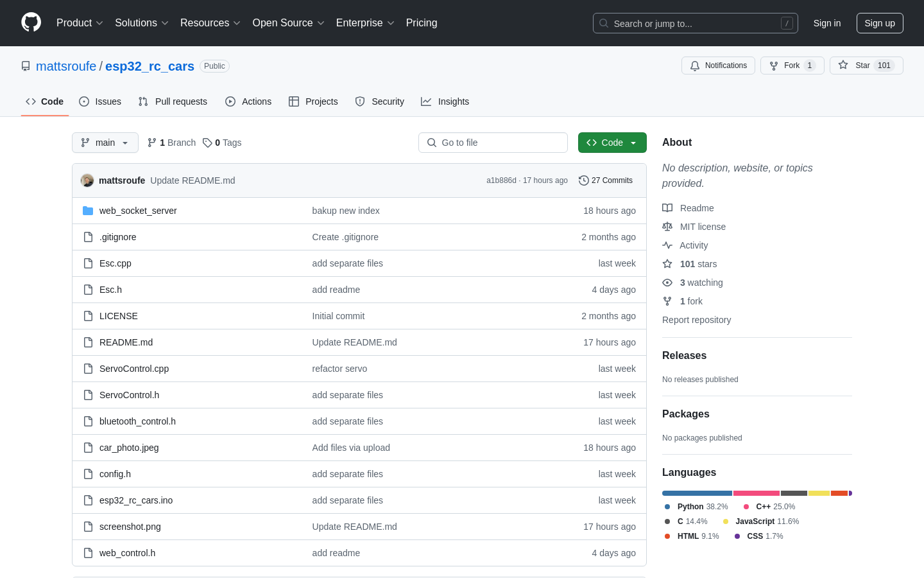
Task: Click the 'refactor servo' commit message
Action: (339, 369)
